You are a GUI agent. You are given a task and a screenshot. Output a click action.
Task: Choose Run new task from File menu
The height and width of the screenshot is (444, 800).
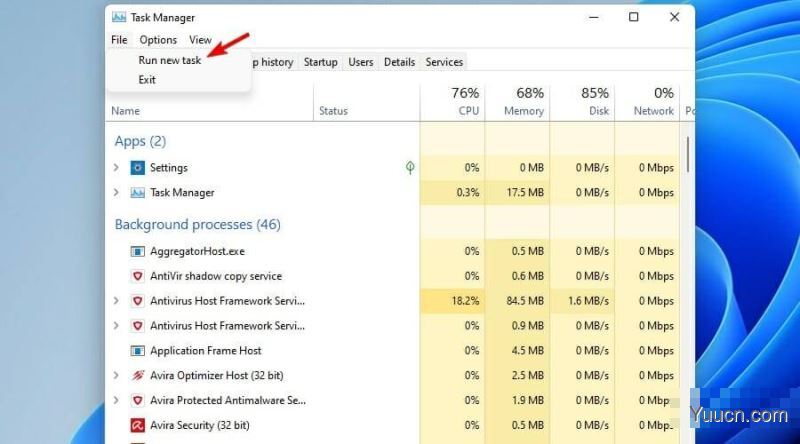pos(169,60)
